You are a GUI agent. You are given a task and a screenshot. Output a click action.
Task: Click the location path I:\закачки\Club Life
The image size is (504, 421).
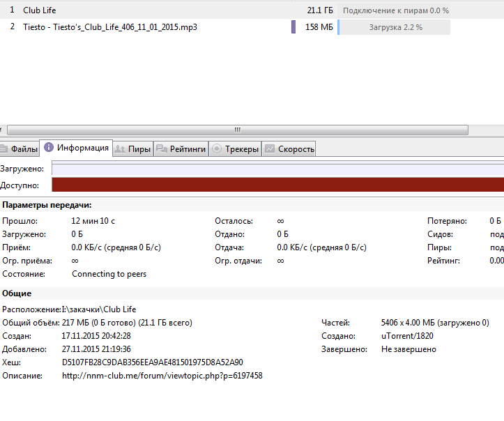99,309
